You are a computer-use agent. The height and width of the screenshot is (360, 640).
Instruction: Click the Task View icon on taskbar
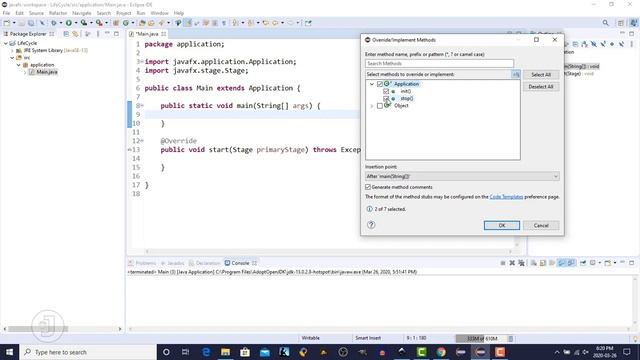pos(185,352)
